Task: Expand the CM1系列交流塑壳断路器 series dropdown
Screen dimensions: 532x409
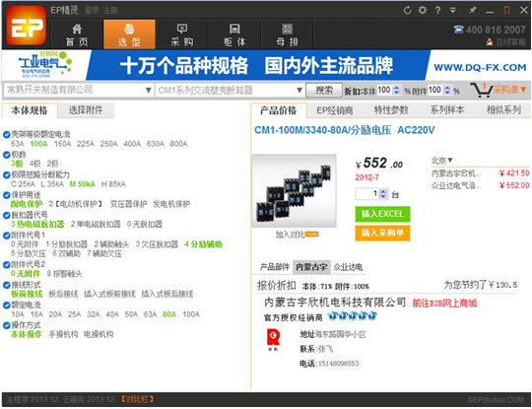Action: [x=299, y=91]
